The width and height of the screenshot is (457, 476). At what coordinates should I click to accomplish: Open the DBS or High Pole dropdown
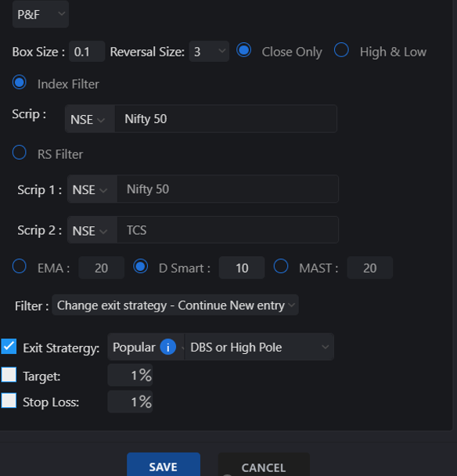[x=259, y=347]
